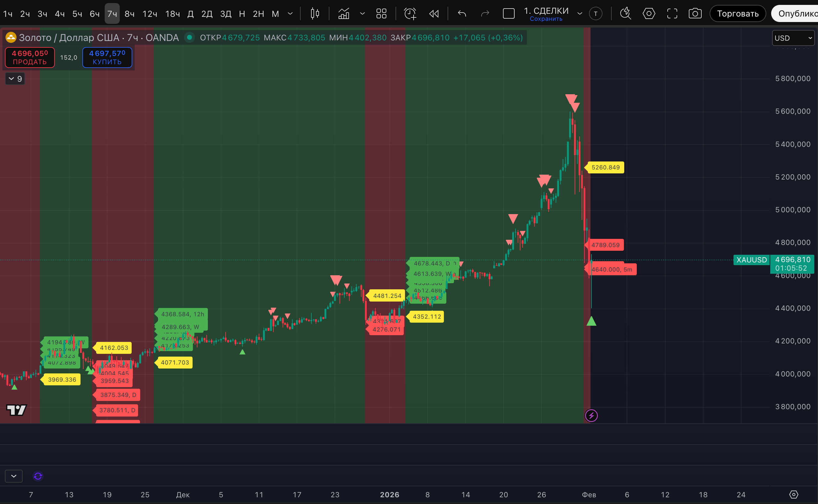Start bar replay with the rewind icon

tap(434, 14)
